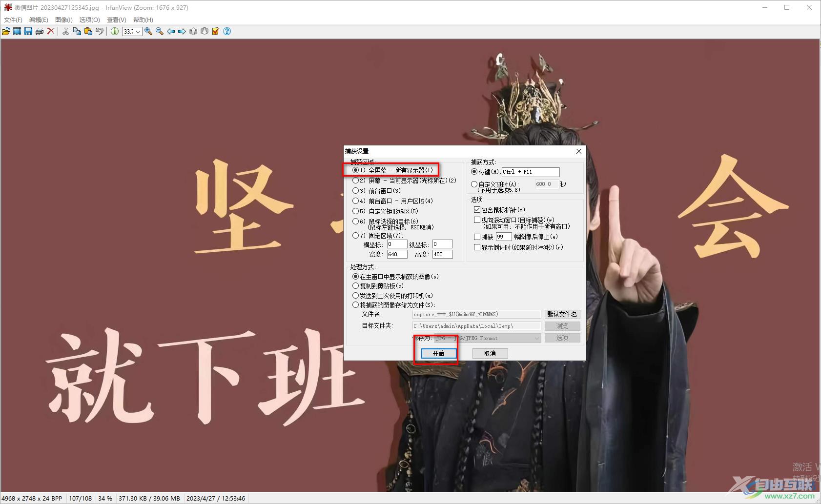Toggle 纵向滚动窗口 checkbox

tap(514, 220)
